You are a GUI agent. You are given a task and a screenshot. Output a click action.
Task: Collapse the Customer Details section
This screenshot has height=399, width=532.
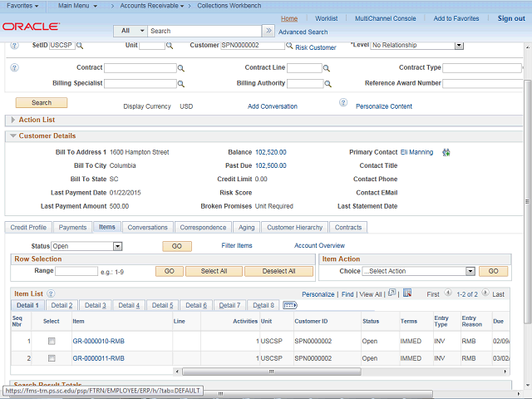(x=12, y=135)
